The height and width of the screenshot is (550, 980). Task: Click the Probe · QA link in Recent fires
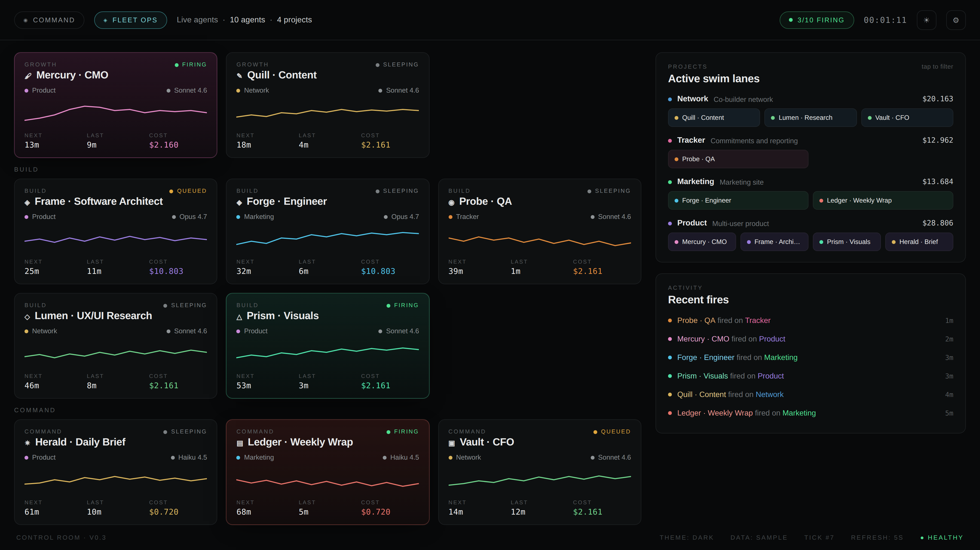[x=696, y=320]
